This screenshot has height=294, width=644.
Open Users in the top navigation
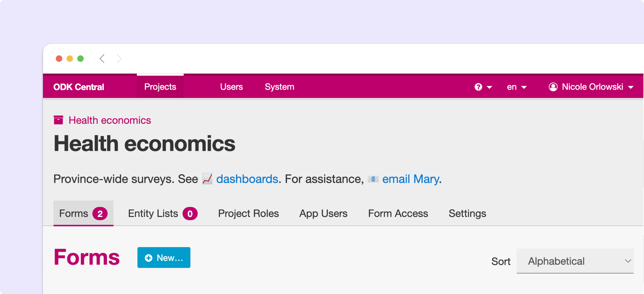coord(231,87)
